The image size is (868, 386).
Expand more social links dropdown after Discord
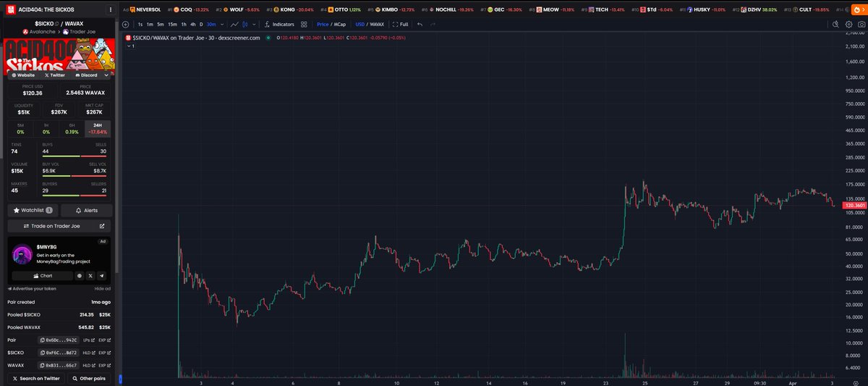pyautogui.click(x=107, y=75)
